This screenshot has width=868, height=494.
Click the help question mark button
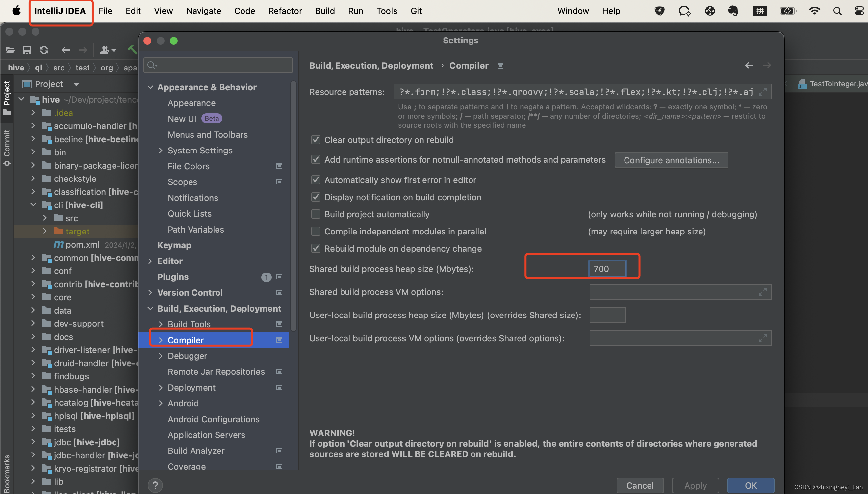click(155, 485)
